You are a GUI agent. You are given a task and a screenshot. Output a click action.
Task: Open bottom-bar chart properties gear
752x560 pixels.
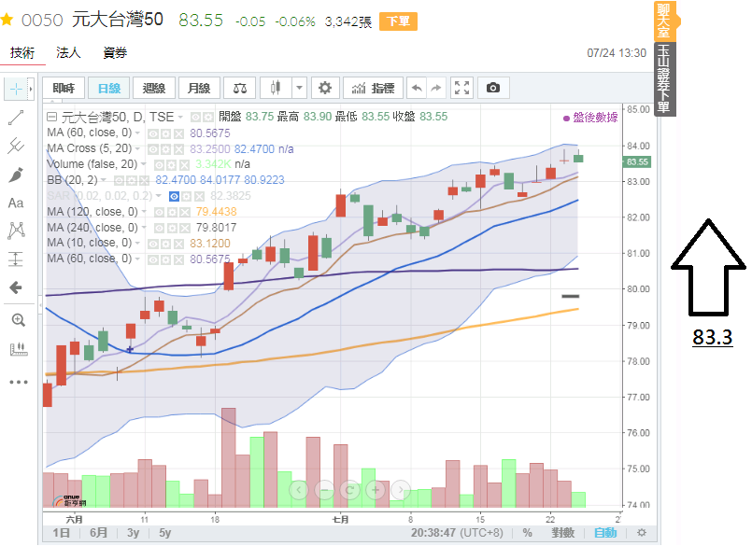[642, 533]
